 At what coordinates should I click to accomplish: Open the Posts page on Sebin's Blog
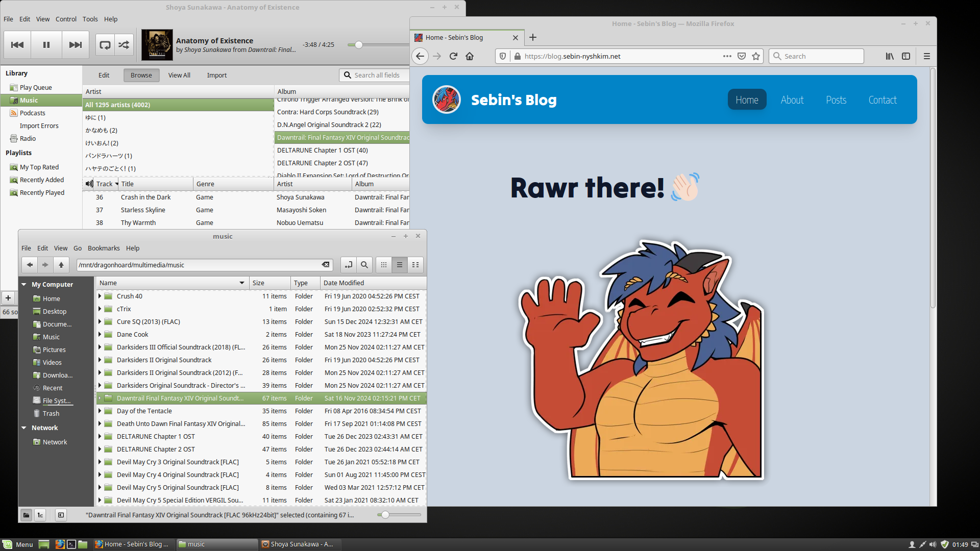836,99
